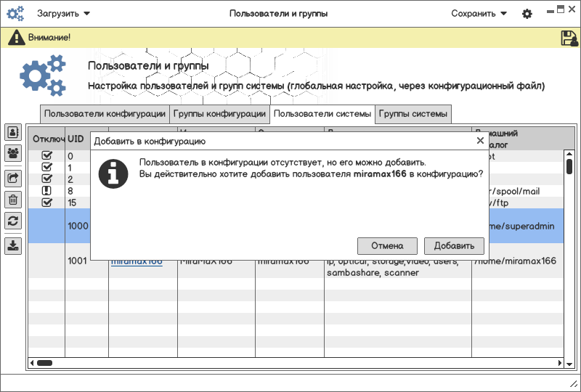
Task: Click the refresh arrows icon in sidebar
Action: pos(13,221)
